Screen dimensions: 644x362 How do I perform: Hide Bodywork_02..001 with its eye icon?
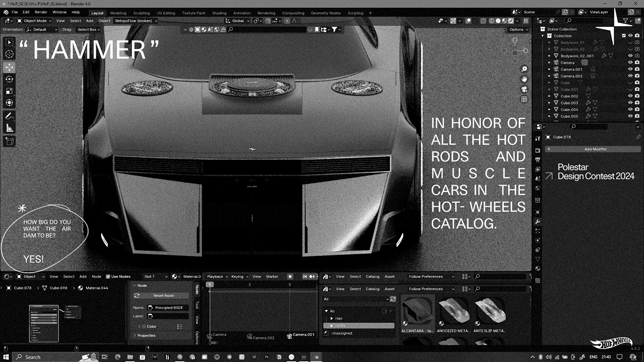coord(630,56)
